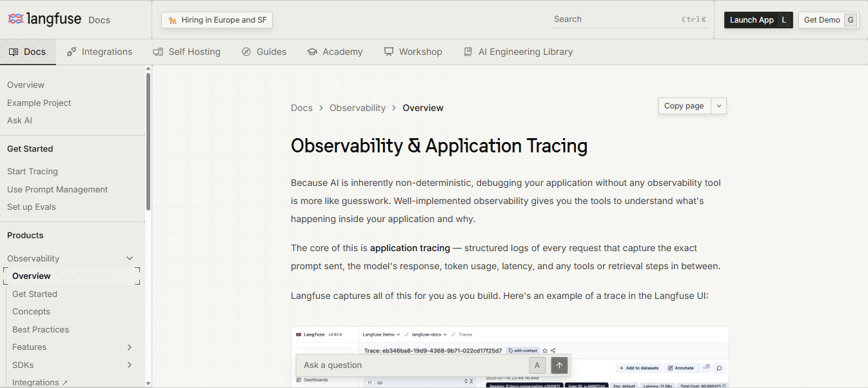
Task: Open SDKs item in sidebar
Action: (23, 365)
